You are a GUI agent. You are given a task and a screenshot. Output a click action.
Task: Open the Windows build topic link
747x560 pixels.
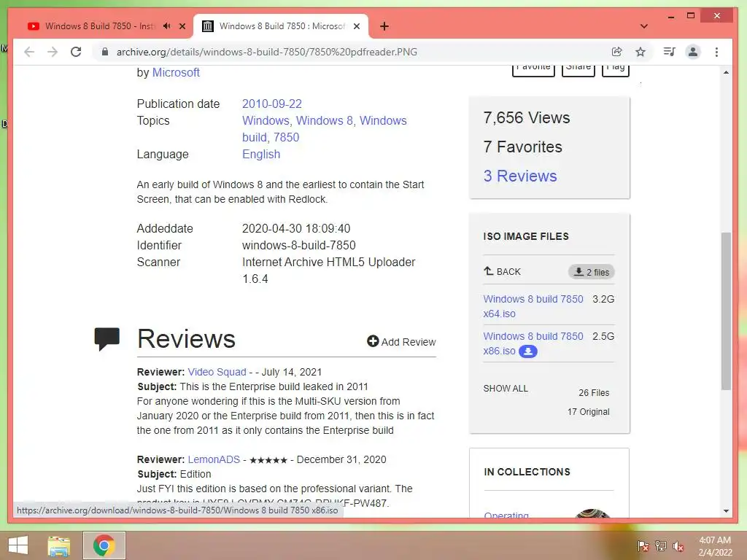pyautogui.click(x=325, y=128)
